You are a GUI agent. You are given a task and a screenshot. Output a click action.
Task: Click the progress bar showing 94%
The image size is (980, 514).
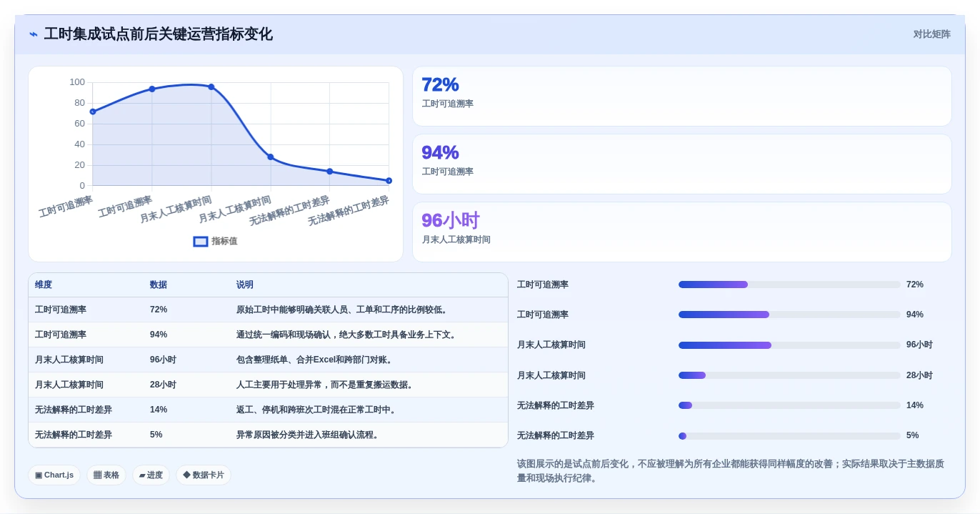pos(789,315)
